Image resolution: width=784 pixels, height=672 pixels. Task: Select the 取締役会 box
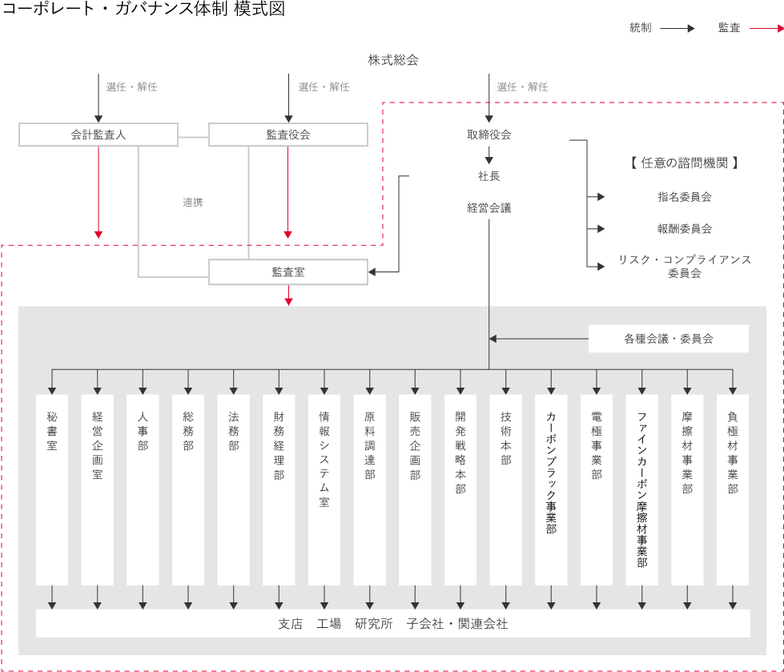pos(488,135)
